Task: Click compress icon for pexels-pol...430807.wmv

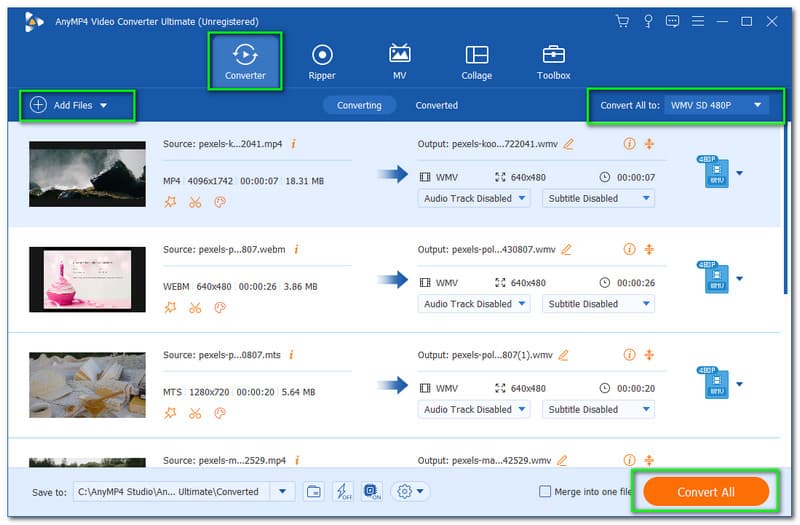Action: [649, 249]
